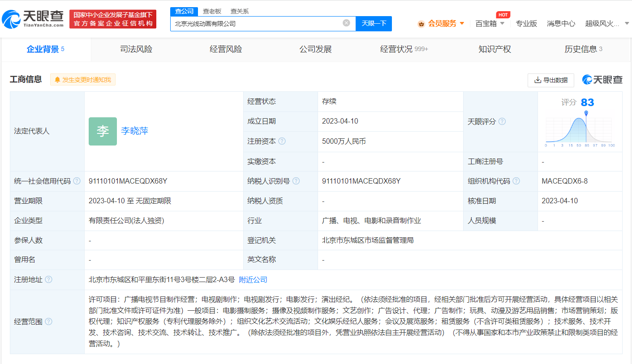Click 导出数据 export button
This screenshot has width=632, height=364.
pyautogui.click(x=551, y=80)
